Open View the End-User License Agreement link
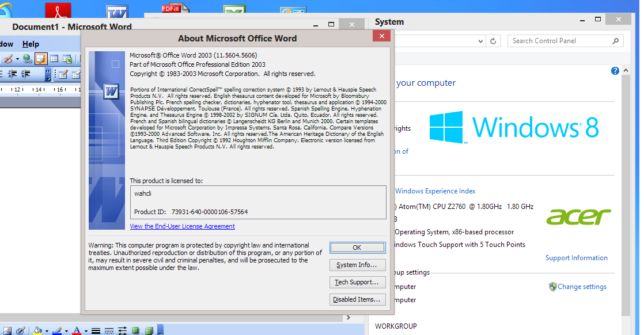 click(x=183, y=226)
